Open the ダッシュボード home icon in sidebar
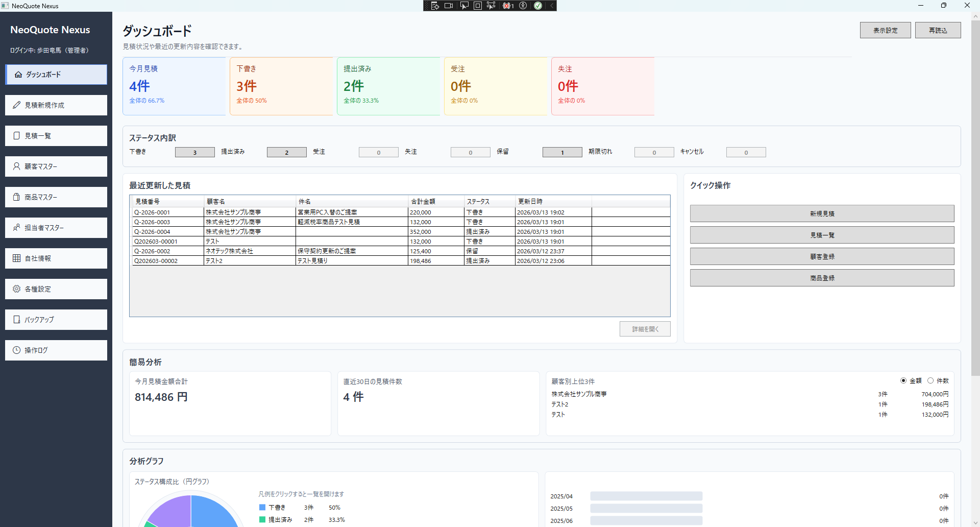The width and height of the screenshot is (980, 527). (x=18, y=75)
